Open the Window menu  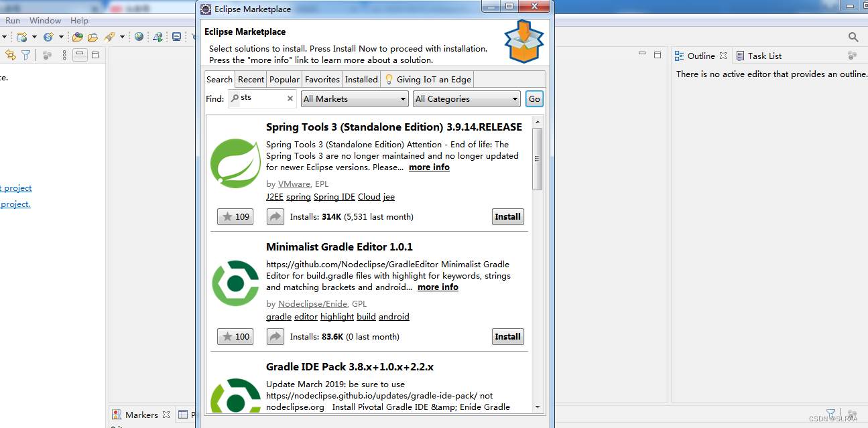pos(45,21)
